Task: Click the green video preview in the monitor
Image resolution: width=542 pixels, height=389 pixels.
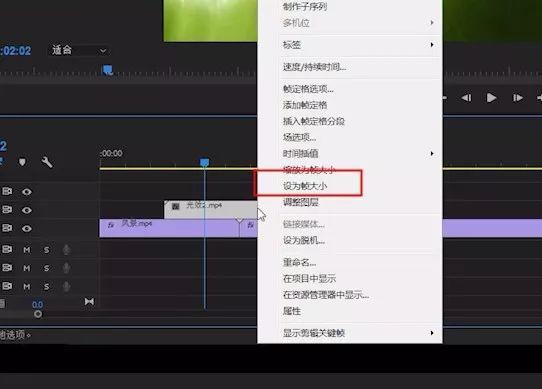Action: [211, 21]
